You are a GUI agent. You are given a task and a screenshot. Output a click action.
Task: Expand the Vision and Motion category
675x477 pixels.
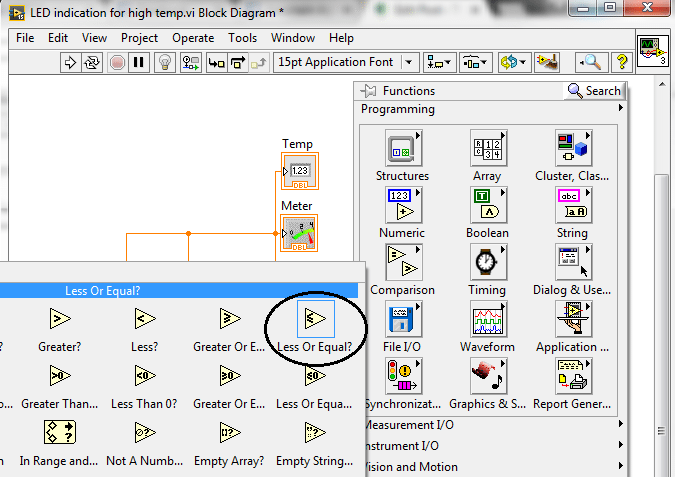[494, 467]
